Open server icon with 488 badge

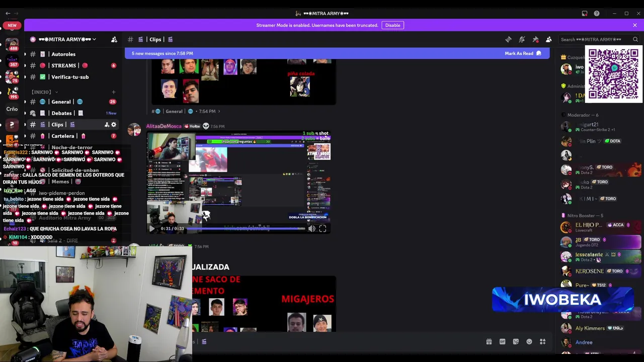(x=12, y=44)
